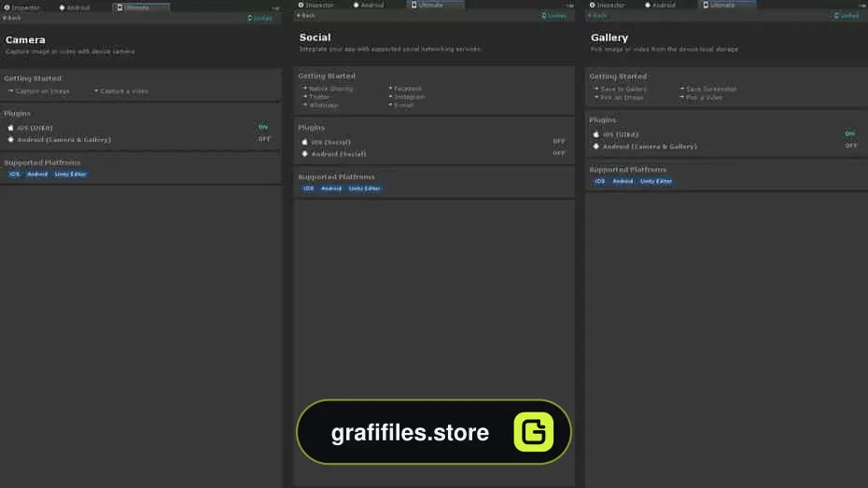The image size is (868, 488).
Task: Open the Native Sharing guide
Action: [x=328, y=89]
